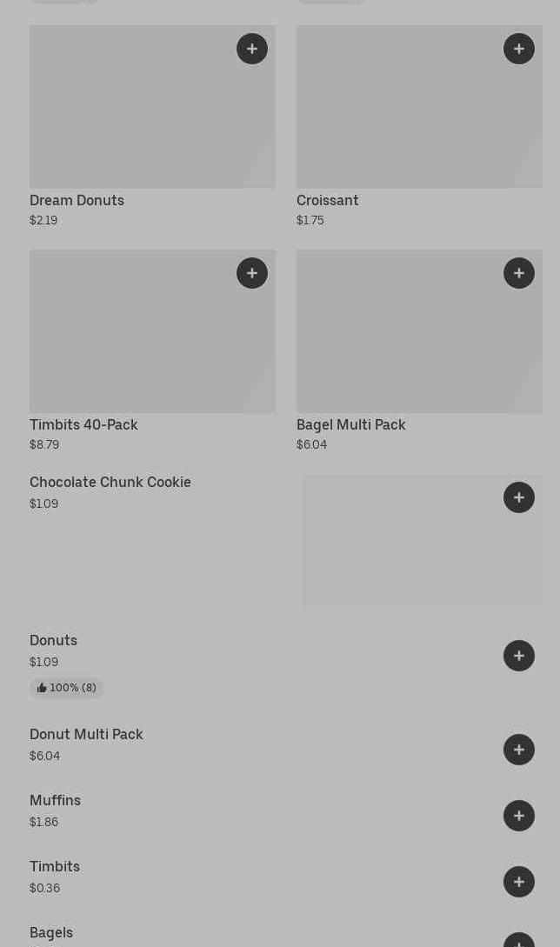Add single Timbits with plus icon
The height and width of the screenshot is (947, 560).
tap(519, 882)
